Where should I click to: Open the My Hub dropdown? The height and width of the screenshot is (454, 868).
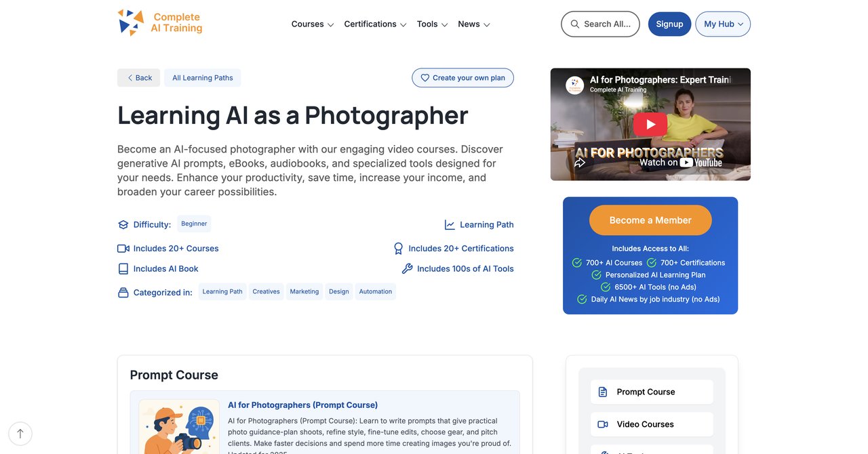pos(723,24)
